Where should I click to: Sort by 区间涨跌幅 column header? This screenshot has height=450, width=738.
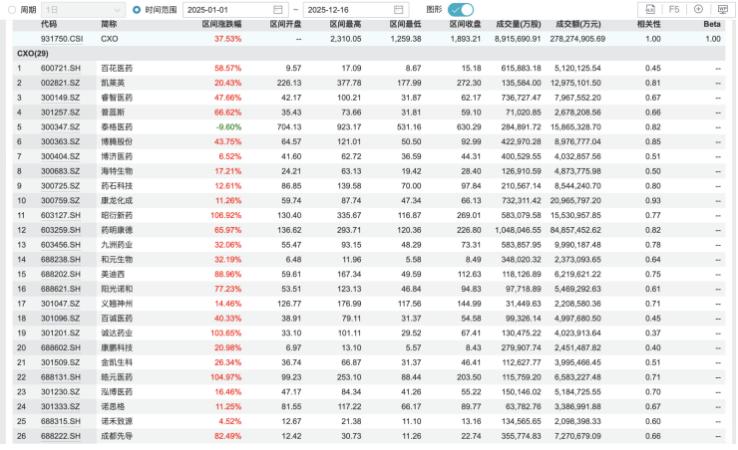[x=221, y=24]
